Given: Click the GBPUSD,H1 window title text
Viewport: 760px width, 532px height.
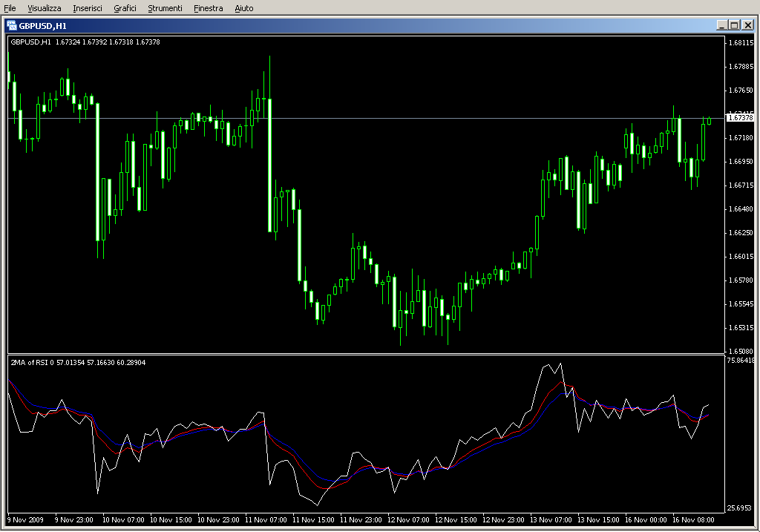Looking at the screenshot, I should (x=42, y=26).
